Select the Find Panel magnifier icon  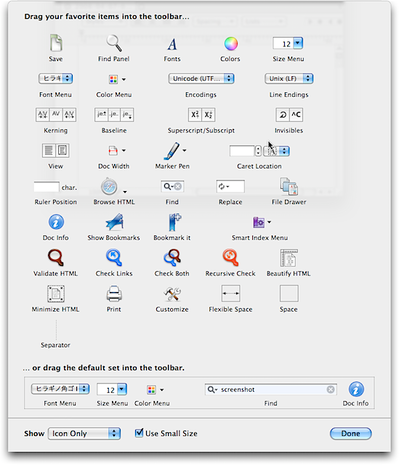pyautogui.click(x=114, y=43)
